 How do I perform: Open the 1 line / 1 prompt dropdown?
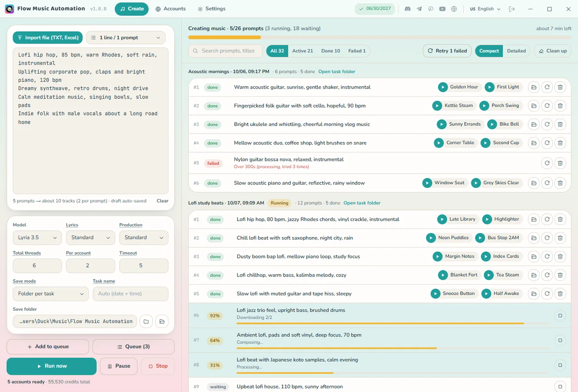coord(126,37)
